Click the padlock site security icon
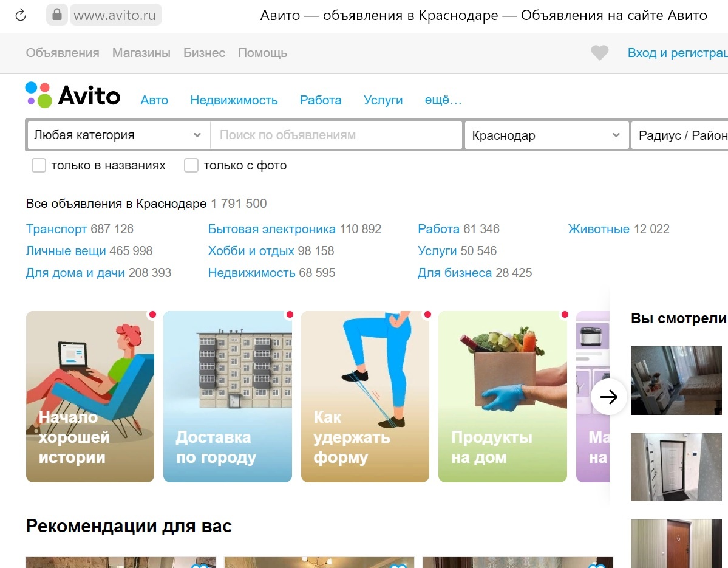Viewport: 728px width, 568px height. 56,15
